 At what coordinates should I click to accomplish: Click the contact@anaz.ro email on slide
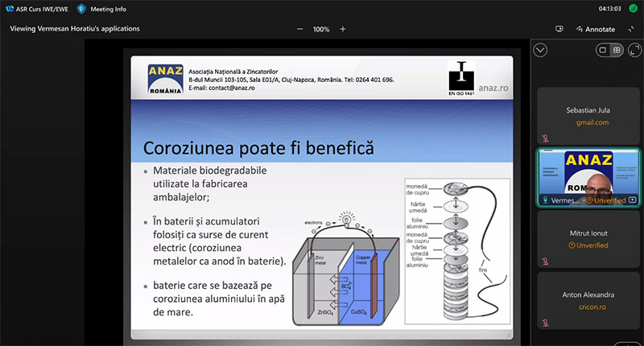231,88
